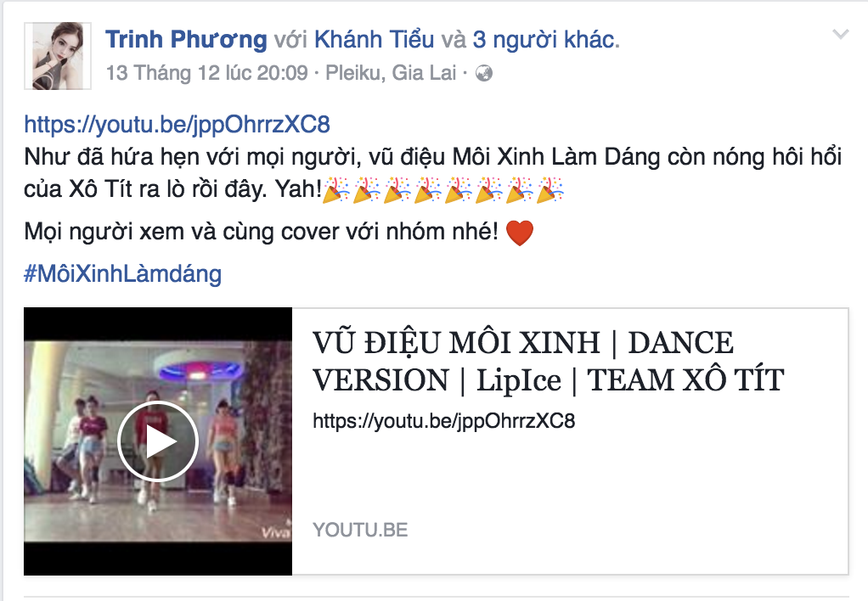Open the post options chevron
Image resolution: width=868 pixels, height=601 pixels.
840,35
